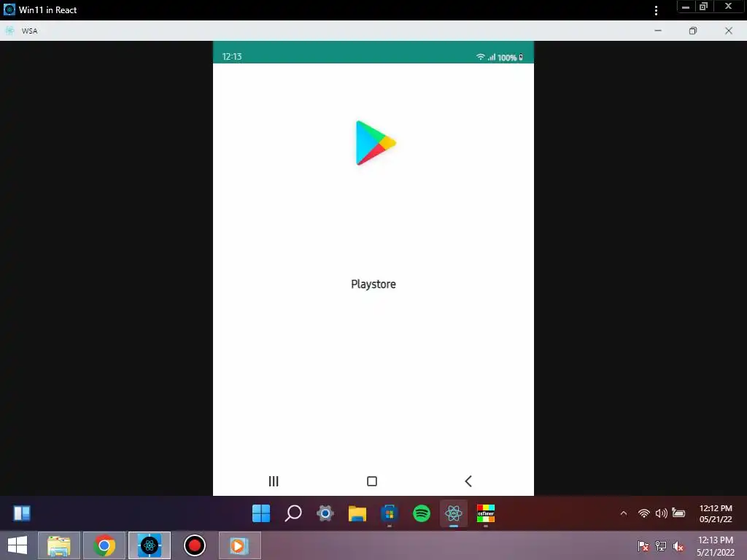Open the red record app on outer taskbar
Image resolution: width=747 pixels, height=560 pixels.
pos(194,545)
